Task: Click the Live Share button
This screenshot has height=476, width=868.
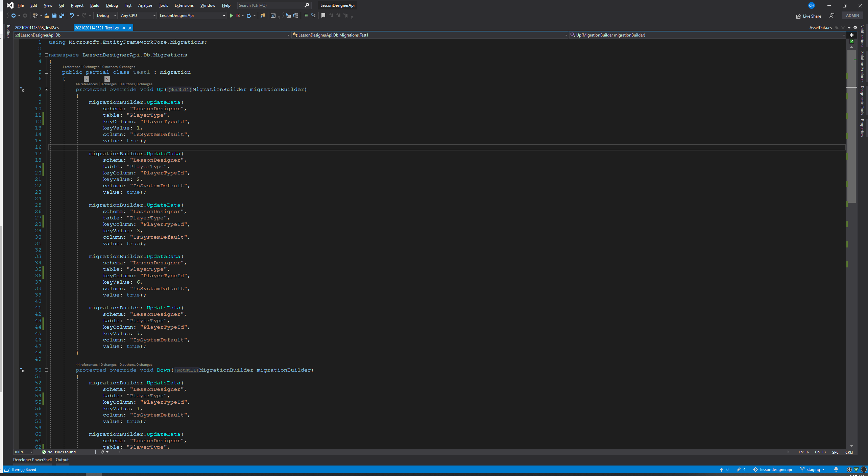Action: pos(809,16)
